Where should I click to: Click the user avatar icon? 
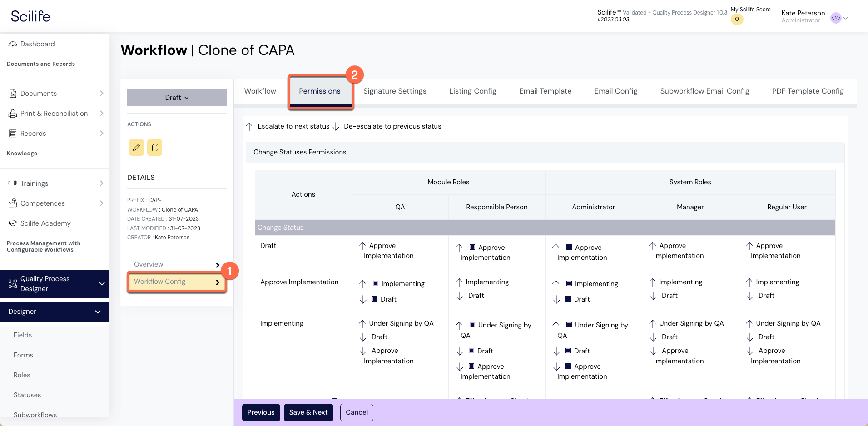835,18
